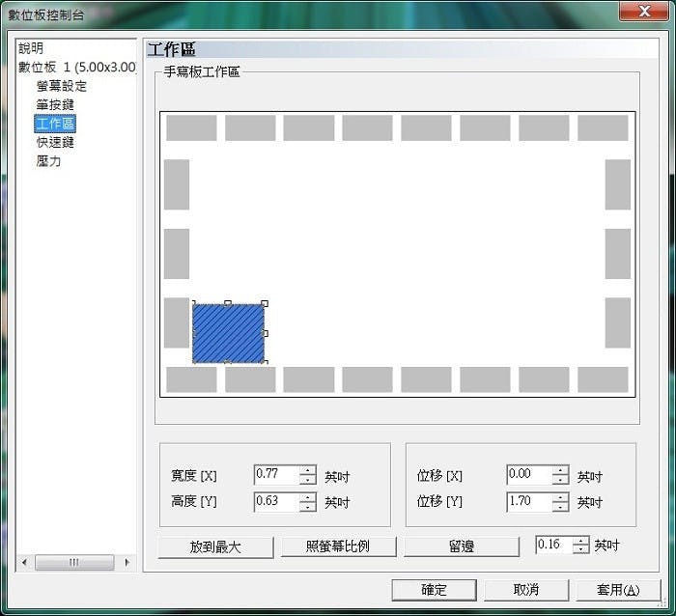
Task: Increase 位移 [X] with up arrow
Action: pos(560,470)
